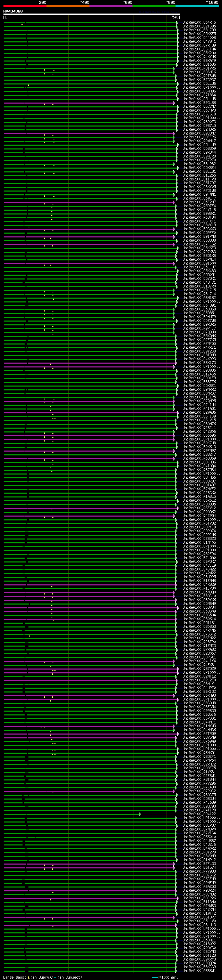This screenshot has width=222, height=980.
Task: Open hit UniRef100_B6KAT9
Action: 199,60
